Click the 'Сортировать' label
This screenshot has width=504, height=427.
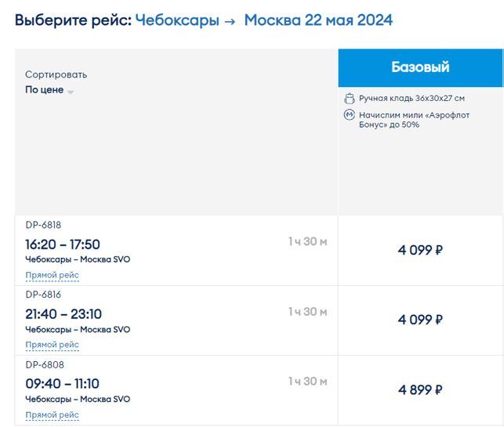pyautogui.click(x=56, y=74)
